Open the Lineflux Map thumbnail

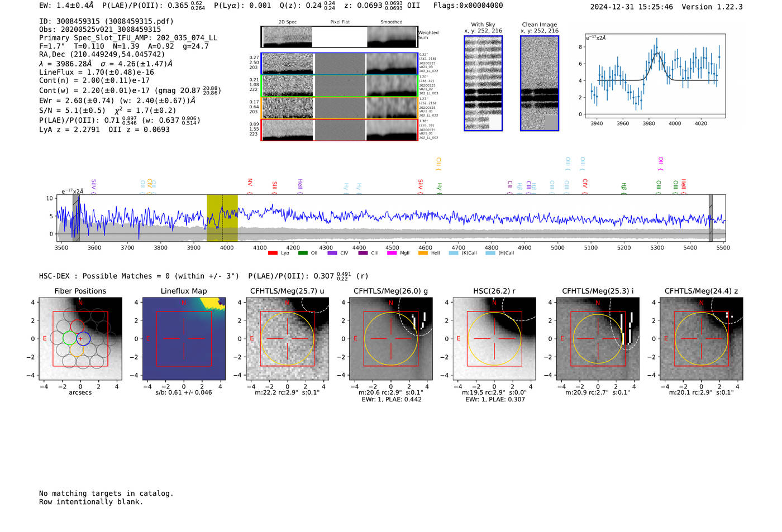pyautogui.click(x=184, y=339)
